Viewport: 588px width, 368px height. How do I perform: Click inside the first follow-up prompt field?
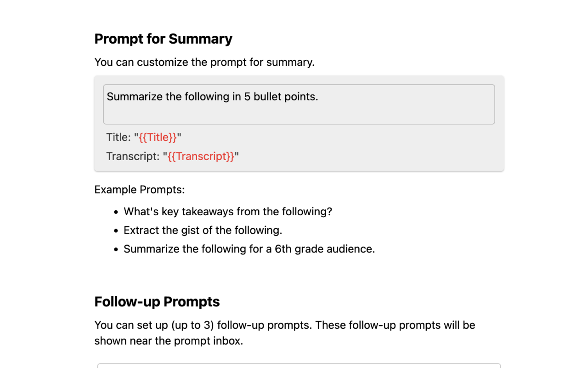pos(299,367)
